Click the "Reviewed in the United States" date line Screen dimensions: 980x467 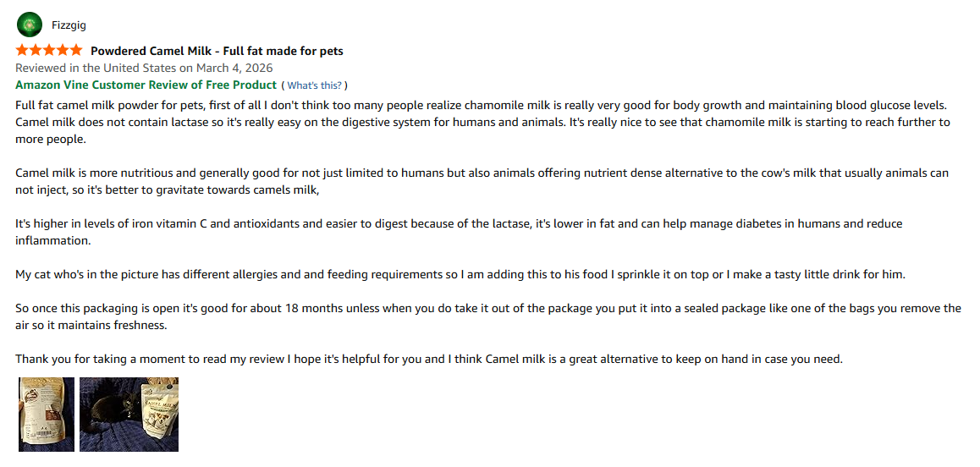click(144, 68)
